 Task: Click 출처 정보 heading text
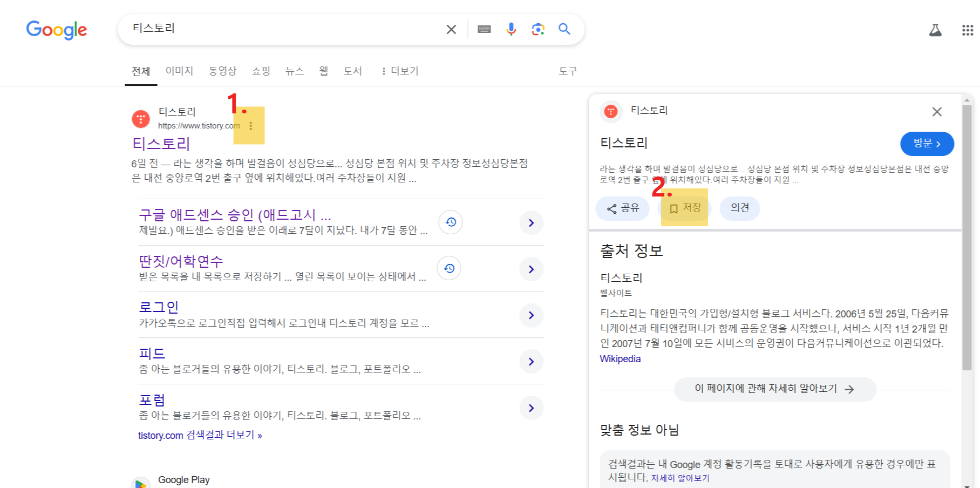631,251
